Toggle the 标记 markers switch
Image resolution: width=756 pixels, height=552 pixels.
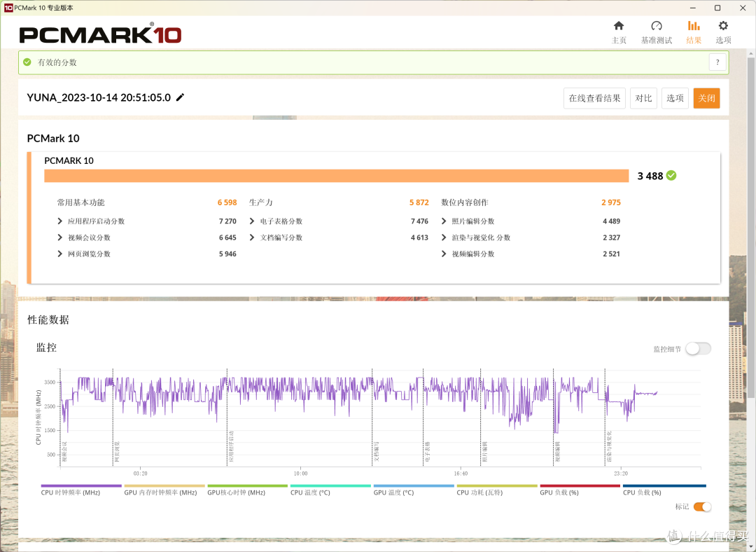(x=702, y=506)
